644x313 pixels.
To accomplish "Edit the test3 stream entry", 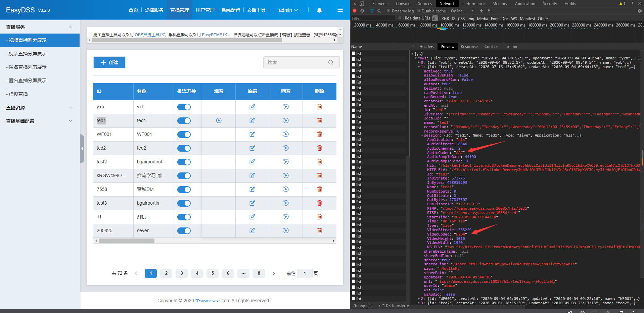I will 252,203.
